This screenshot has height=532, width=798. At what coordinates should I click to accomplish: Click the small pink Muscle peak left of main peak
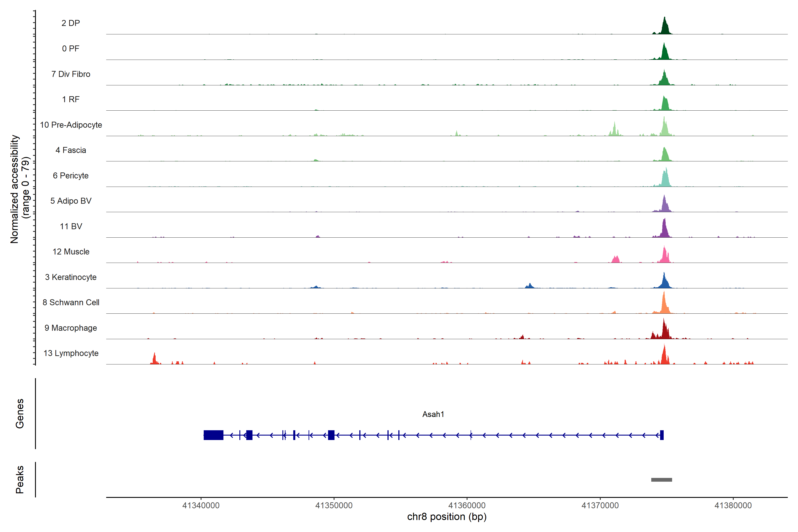[x=616, y=260]
